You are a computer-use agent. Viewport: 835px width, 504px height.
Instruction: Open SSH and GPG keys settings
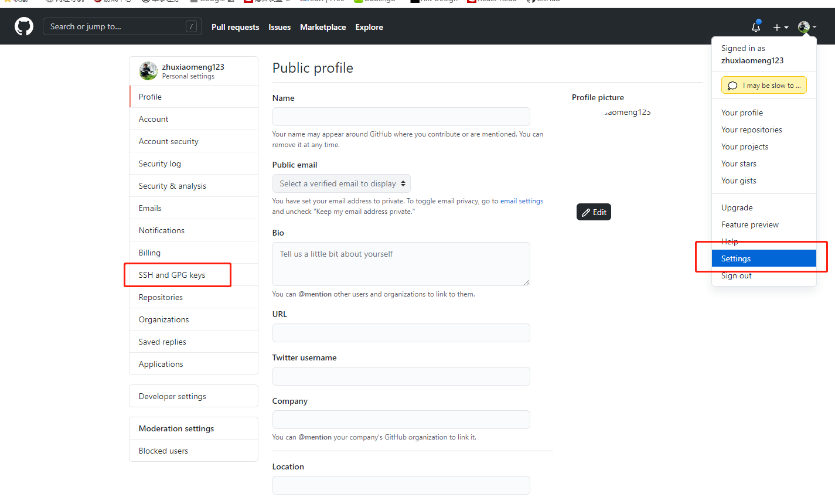point(194,275)
